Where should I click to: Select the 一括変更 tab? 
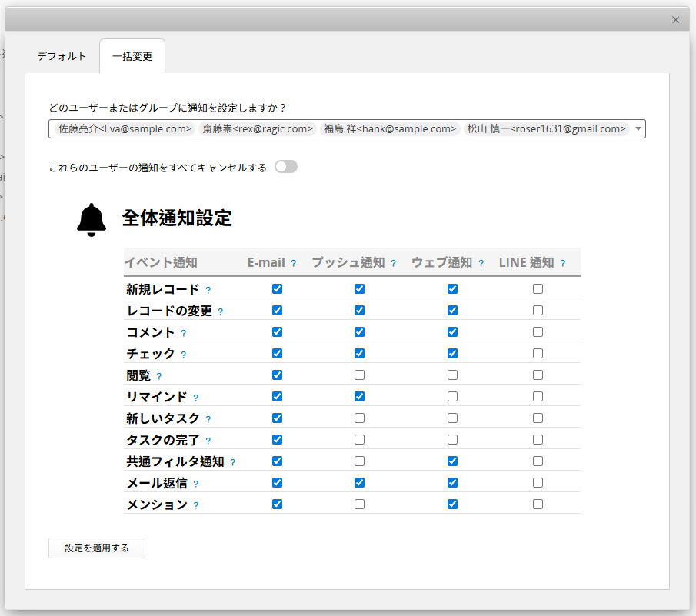pos(132,56)
